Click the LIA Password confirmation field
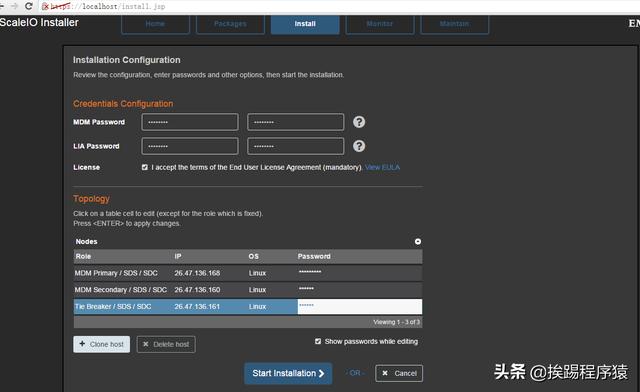 tap(296, 146)
